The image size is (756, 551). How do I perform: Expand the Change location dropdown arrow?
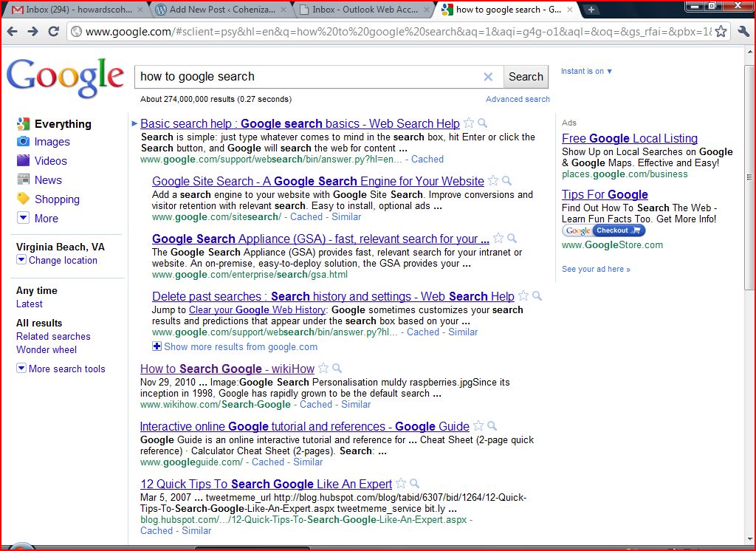pos(21,259)
